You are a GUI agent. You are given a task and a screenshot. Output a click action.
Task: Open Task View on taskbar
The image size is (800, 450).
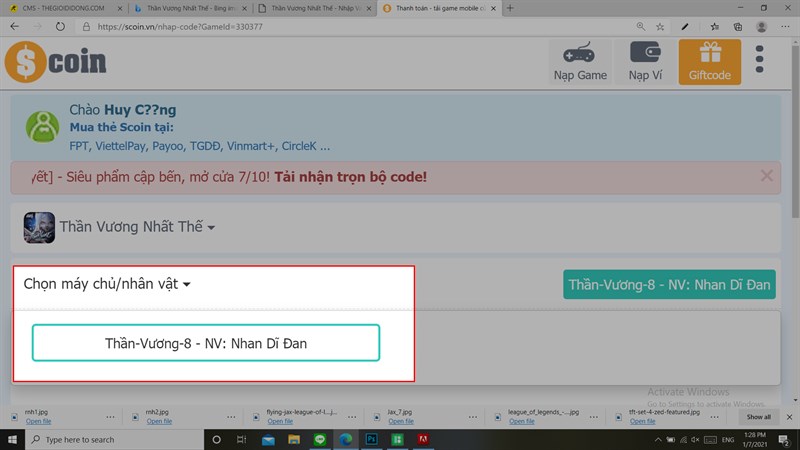tap(242, 439)
